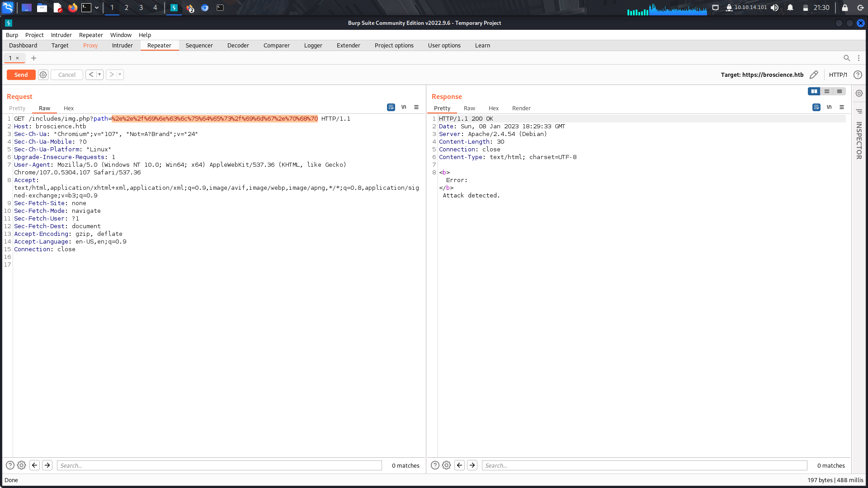
Task: Click the help icon next to HTTP/1
Action: (x=858, y=75)
